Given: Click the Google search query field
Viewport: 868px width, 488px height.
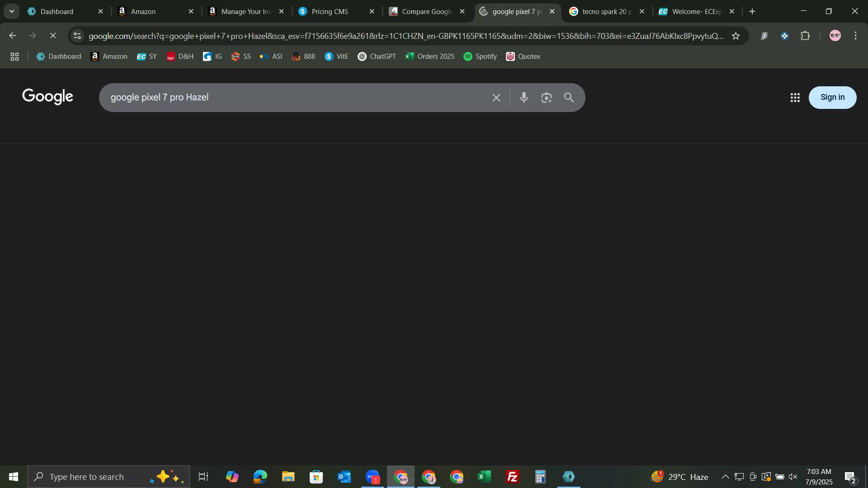Looking at the screenshot, I should pos(294,98).
